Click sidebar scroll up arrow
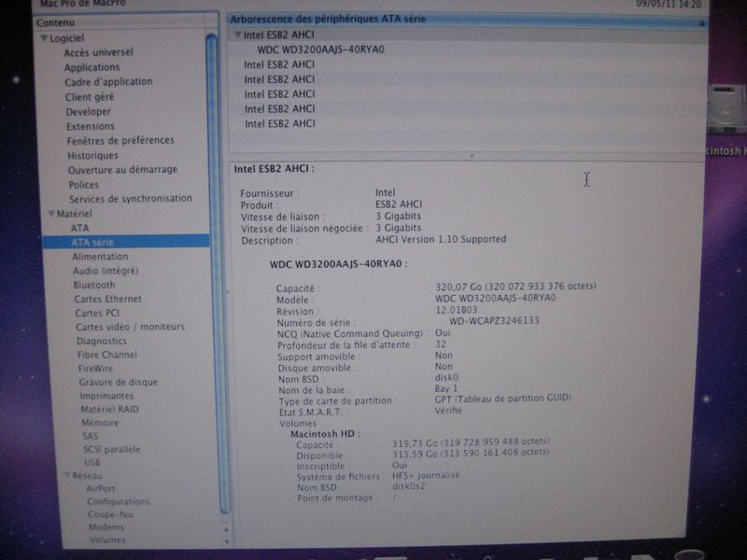Image resolution: width=747 pixels, height=560 pixels. click(226, 529)
